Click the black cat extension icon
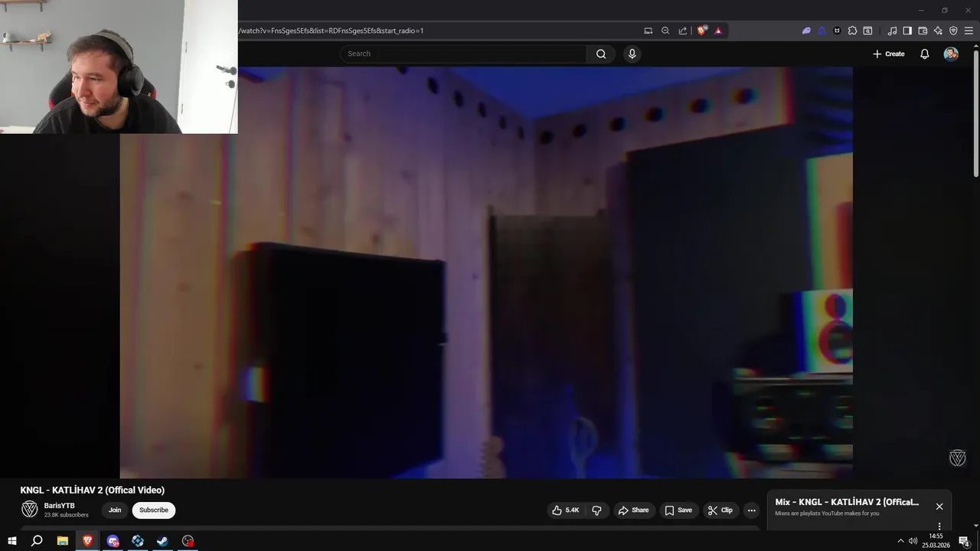This screenshot has width=980, height=551. click(837, 31)
